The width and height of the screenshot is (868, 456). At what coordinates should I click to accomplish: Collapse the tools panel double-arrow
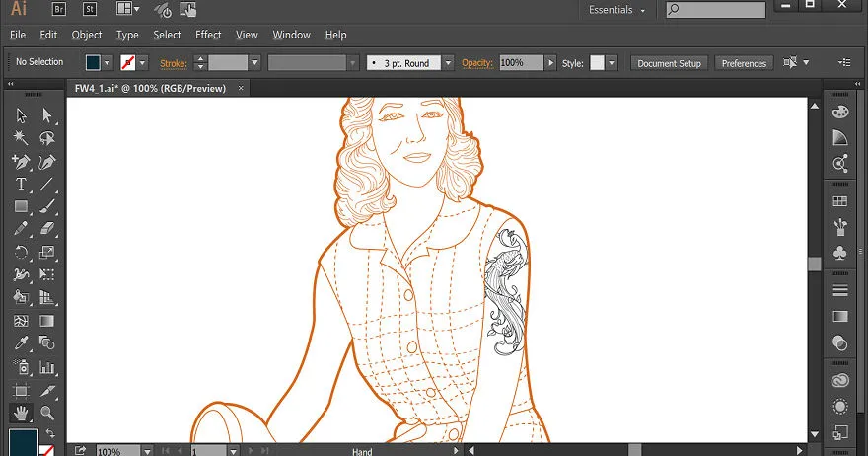11,84
